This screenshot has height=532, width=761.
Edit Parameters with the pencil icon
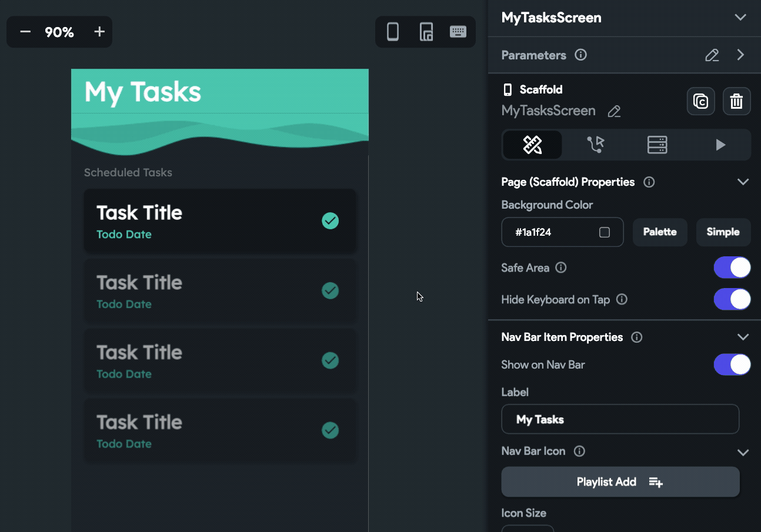point(712,55)
